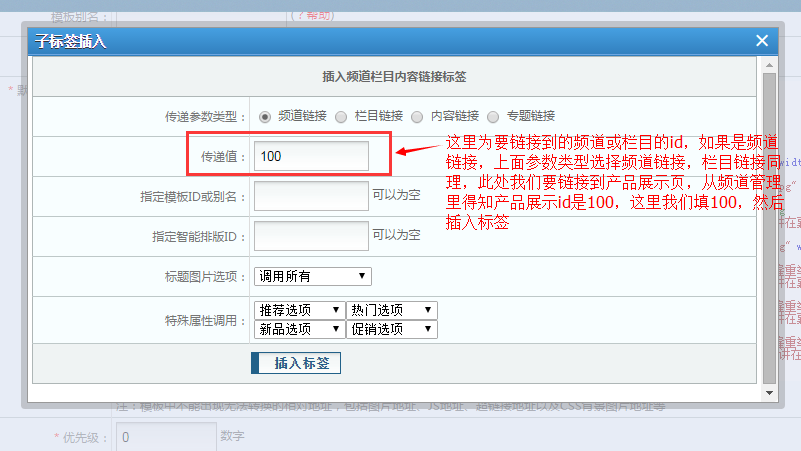Click the 优先级 number field showing 0
Viewport: 801px width, 451px height.
click(x=165, y=437)
